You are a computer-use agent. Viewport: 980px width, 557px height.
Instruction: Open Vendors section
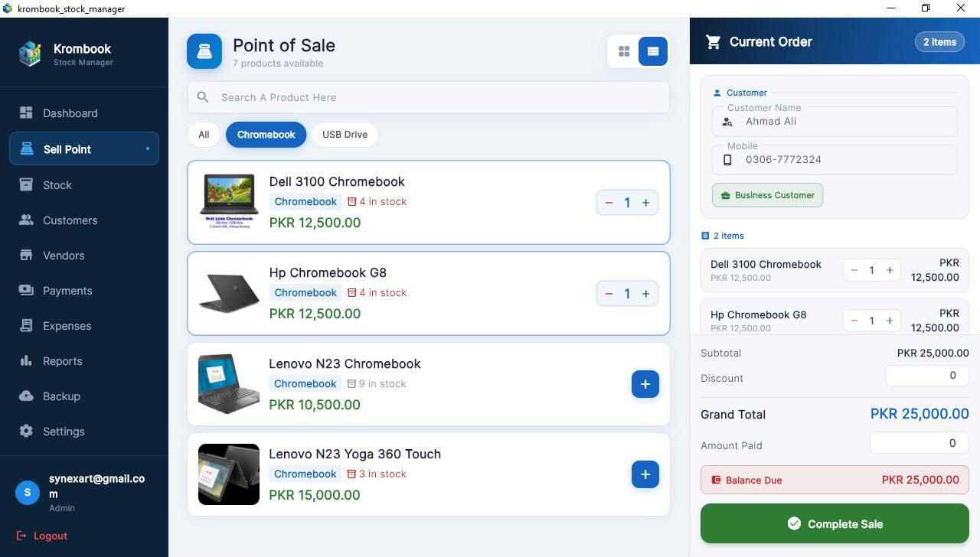pyautogui.click(x=63, y=256)
